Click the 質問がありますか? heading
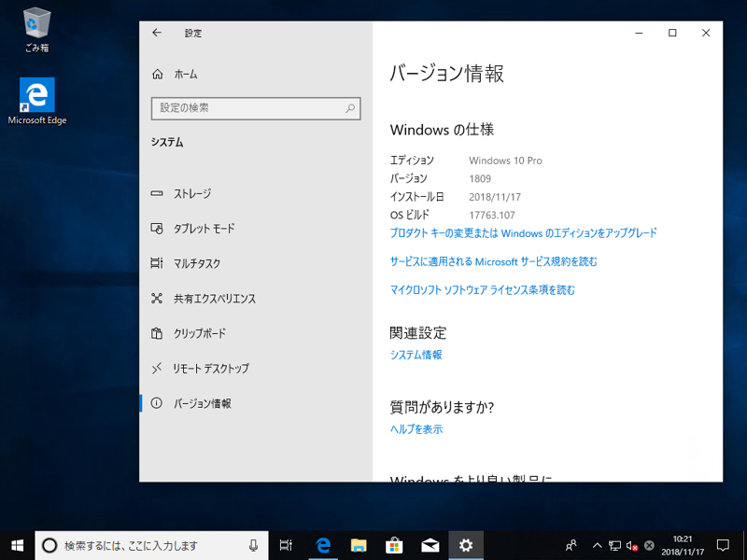Screen dimensions: 747x560 442,407
